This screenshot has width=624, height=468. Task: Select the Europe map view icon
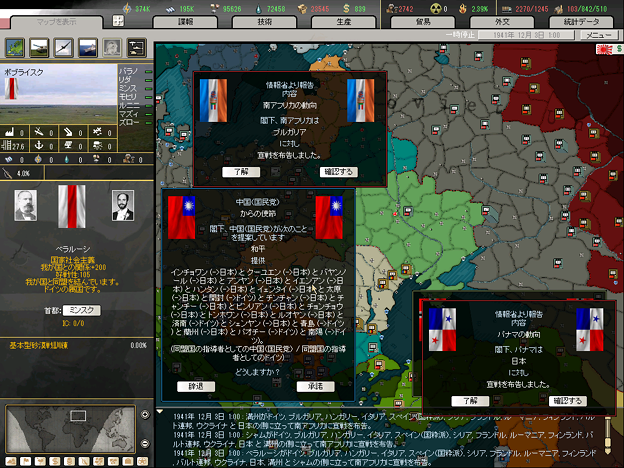[x=15, y=47]
